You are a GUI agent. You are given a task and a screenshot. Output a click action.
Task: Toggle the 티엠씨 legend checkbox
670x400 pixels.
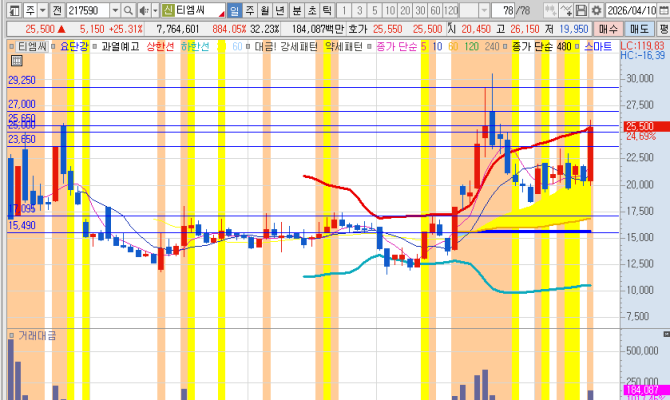click(11, 47)
